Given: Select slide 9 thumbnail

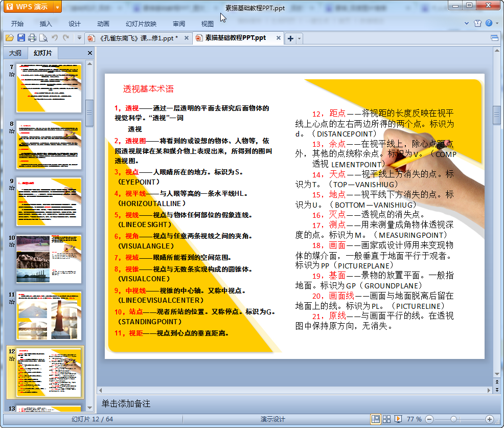Looking at the screenshot, I should pos(49,202).
